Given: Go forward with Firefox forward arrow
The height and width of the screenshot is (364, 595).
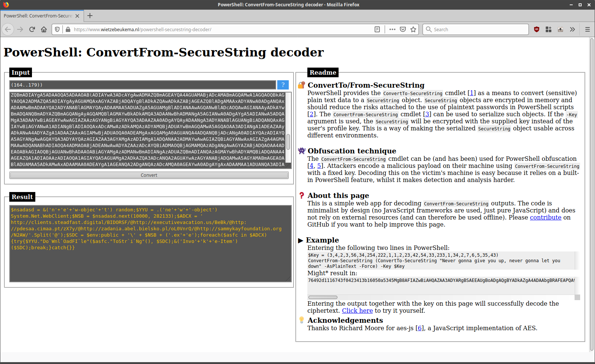Looking at the screenshot, I should (20, 29).
